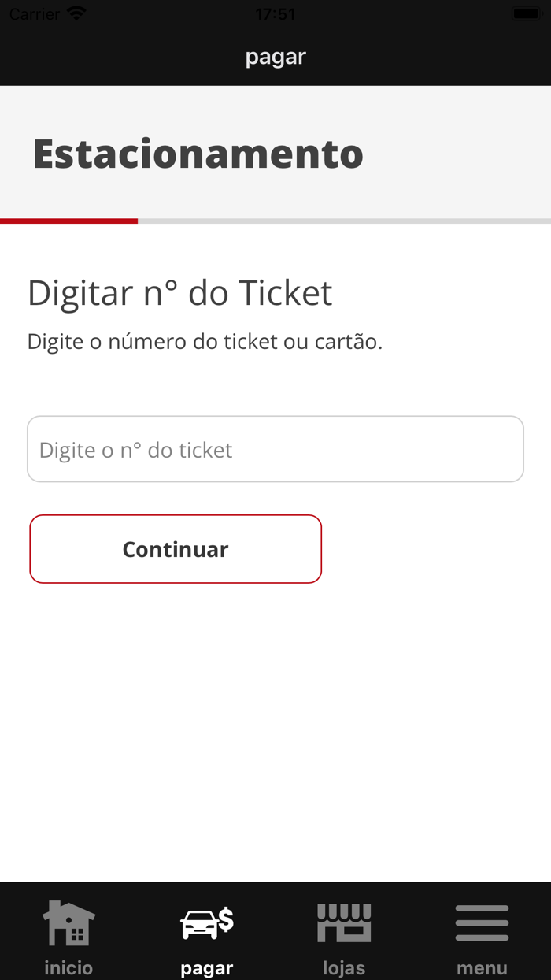Go to the lojas tab label
551x980 pixels.
(x=344, y=967)
